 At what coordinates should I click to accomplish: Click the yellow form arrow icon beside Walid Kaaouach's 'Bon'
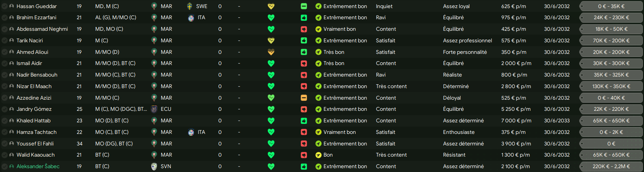pyautogui.click(x=319, y=155)
